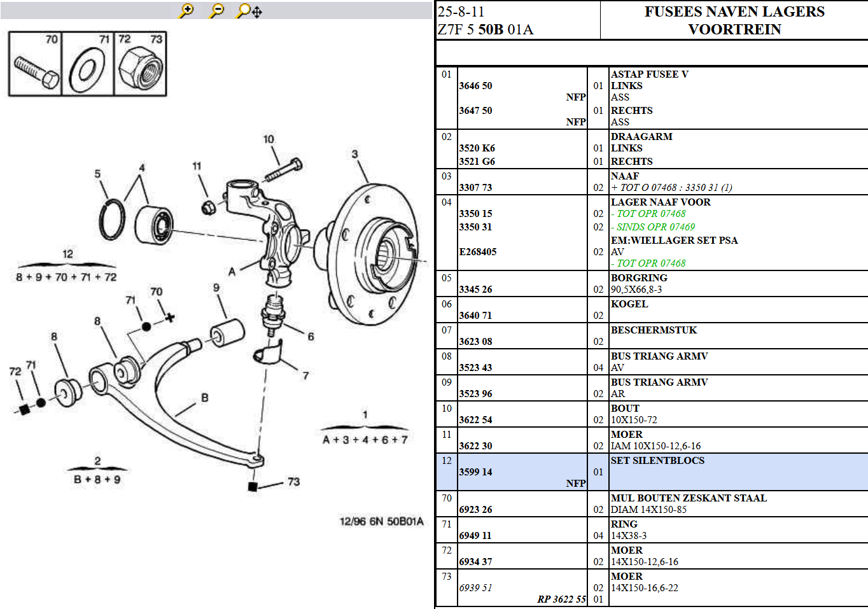Click part number 6923 26
The width and height of the screenshot is (868, 609).
(475, 510)
